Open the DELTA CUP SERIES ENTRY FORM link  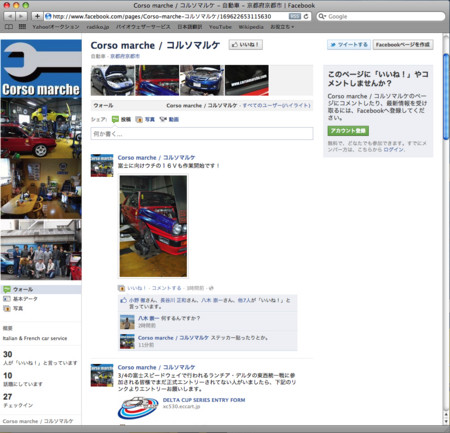click(x=204, y=400)
